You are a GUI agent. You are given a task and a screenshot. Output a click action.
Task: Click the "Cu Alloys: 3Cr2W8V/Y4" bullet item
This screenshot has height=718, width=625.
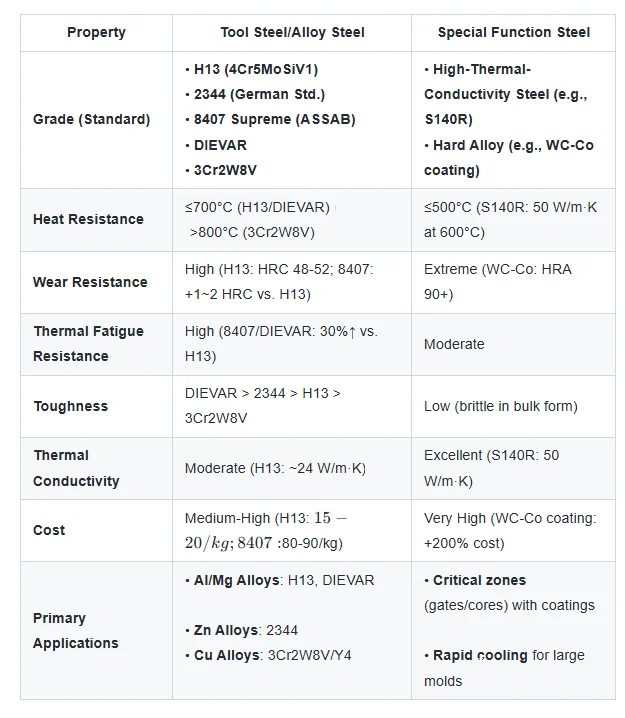point(268,656)
